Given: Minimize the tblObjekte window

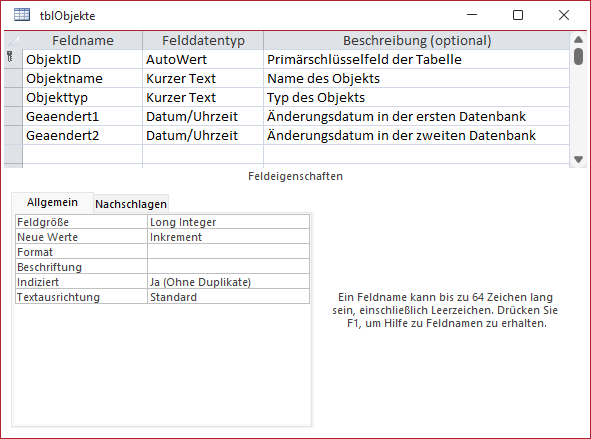Looking at the screenshot, I should (472, 15).
